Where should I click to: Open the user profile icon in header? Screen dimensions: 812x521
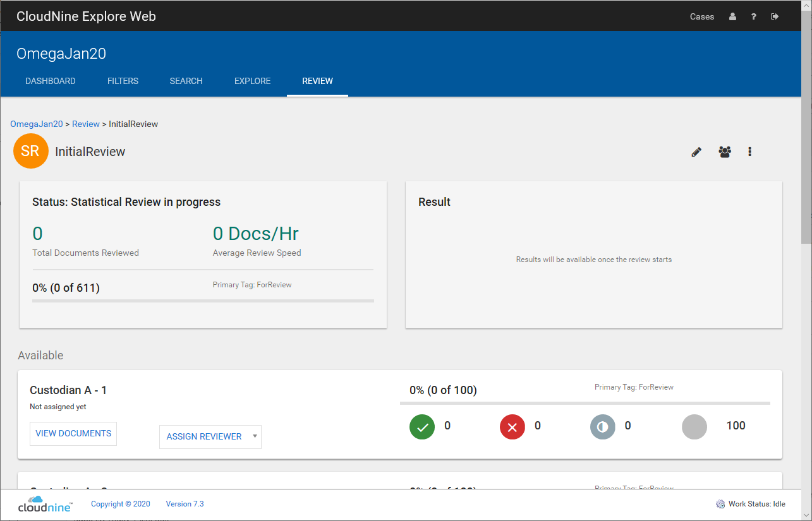click(732, 16)
